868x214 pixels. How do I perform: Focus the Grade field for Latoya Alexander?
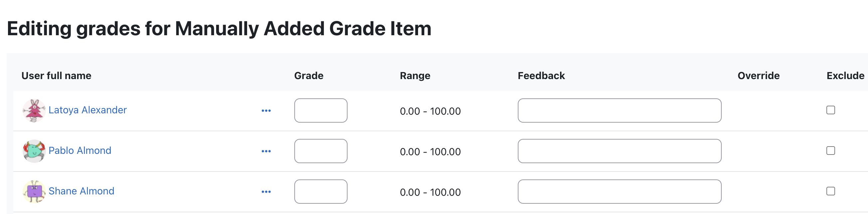(x=321, y=110)
